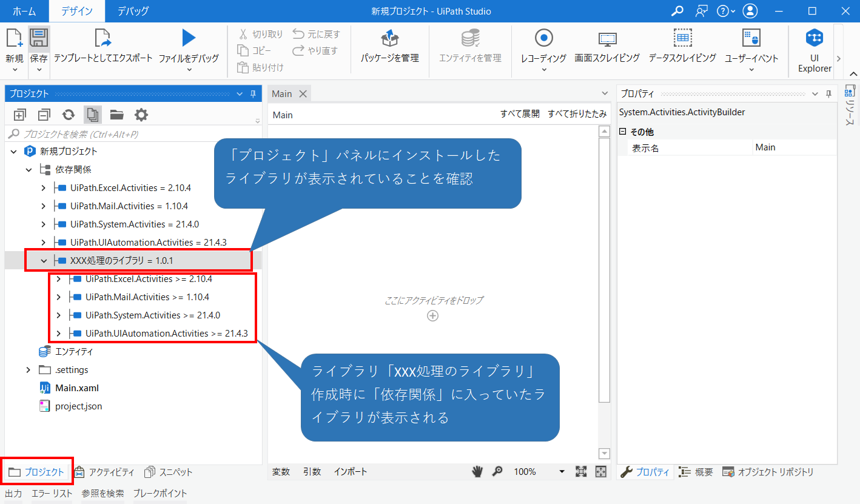Switch to the Debug (デバッグ) ribbon tab
This screenshot has width=860, height=504.
(133, 11)
